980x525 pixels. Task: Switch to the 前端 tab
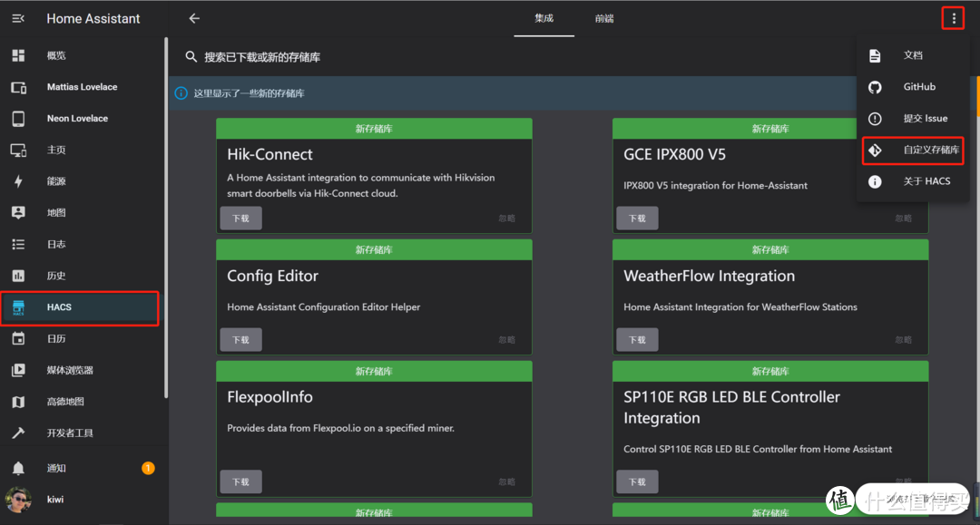coord(604,19)
